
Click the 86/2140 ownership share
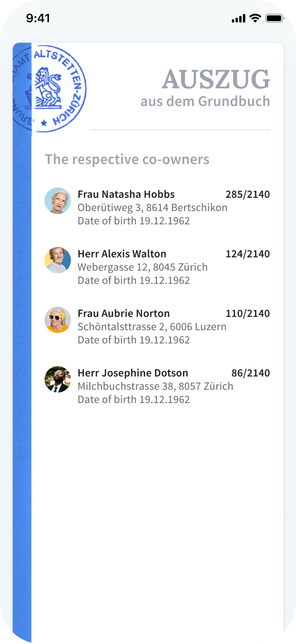tap(250, 373)
